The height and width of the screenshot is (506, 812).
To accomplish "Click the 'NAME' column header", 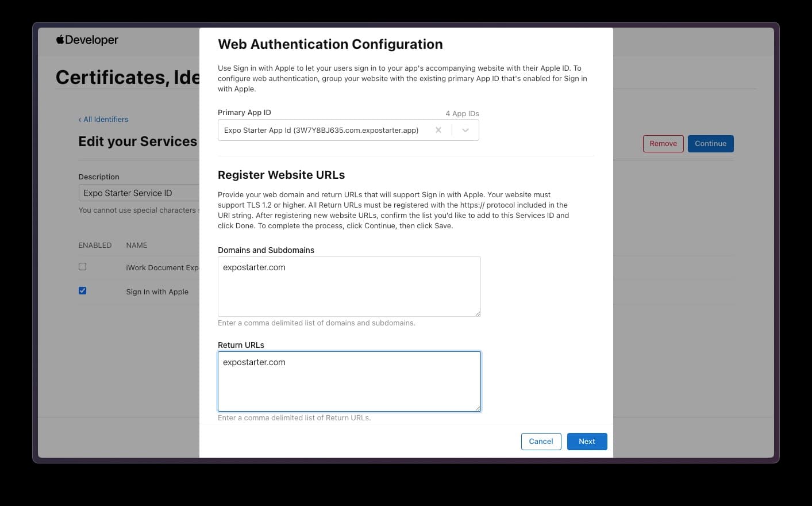I will (137, 246).
